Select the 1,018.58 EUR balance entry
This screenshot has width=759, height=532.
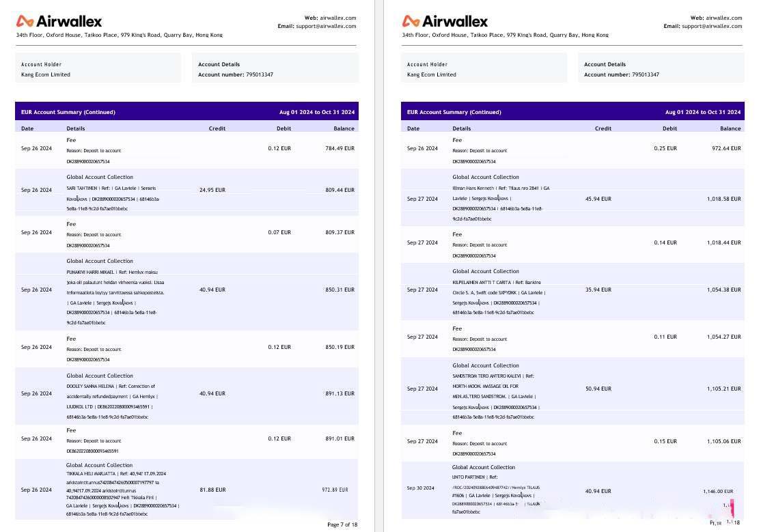click(x=723, y=199)
